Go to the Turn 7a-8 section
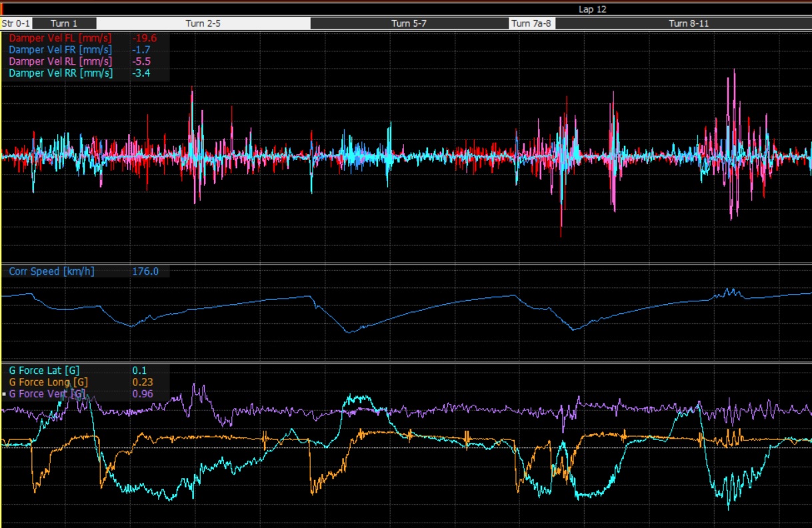 [532, 23]
